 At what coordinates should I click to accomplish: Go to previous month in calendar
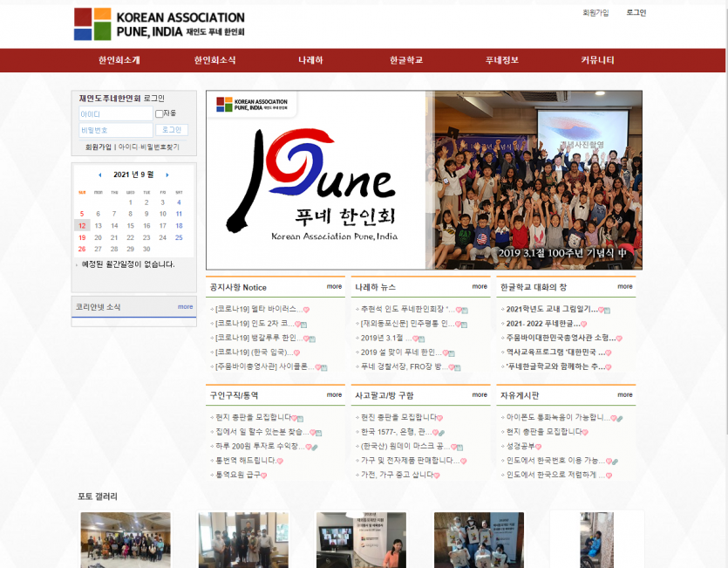click(99, 175)
